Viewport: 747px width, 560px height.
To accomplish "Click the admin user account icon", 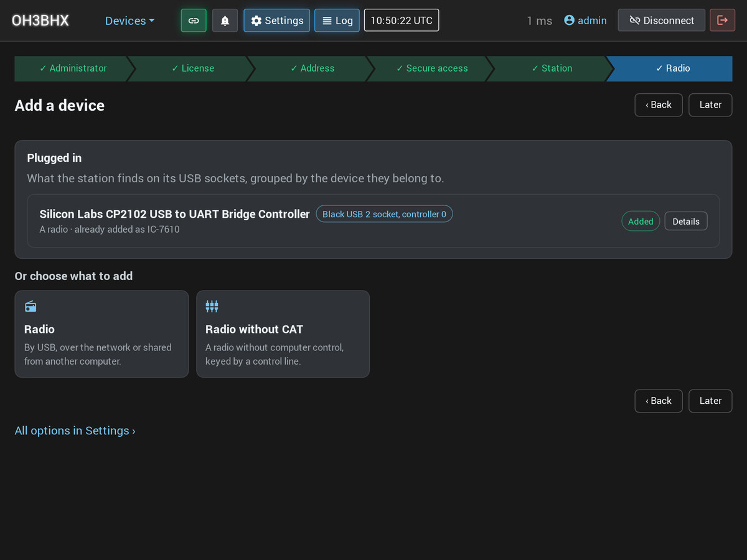I will coord(569,21).
